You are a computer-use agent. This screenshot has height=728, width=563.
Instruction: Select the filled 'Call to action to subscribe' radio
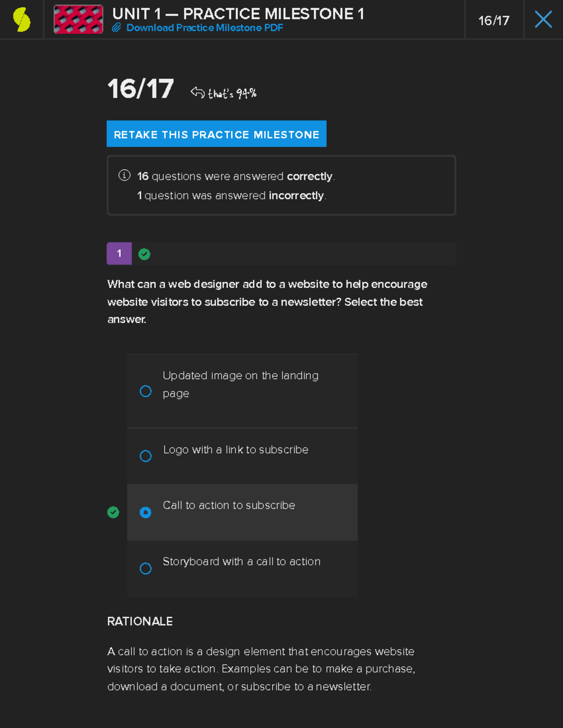pyautogui.click(x=145, y=512)
